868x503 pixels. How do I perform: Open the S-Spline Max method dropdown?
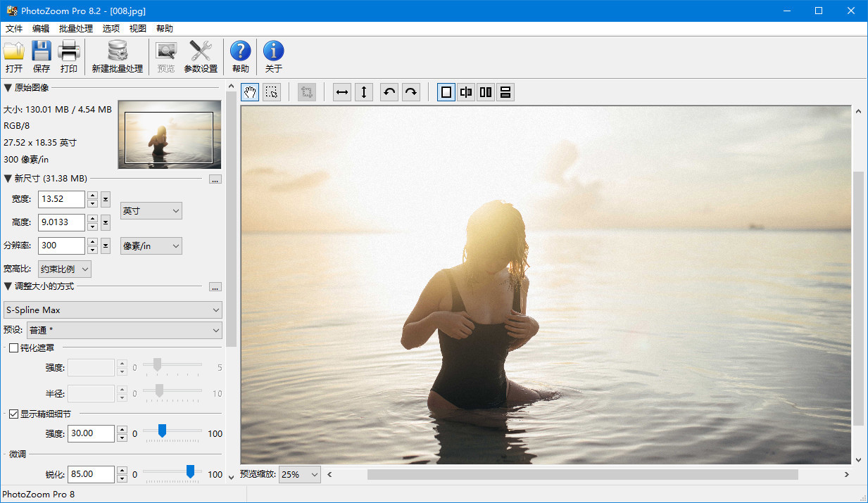(113, 310)
